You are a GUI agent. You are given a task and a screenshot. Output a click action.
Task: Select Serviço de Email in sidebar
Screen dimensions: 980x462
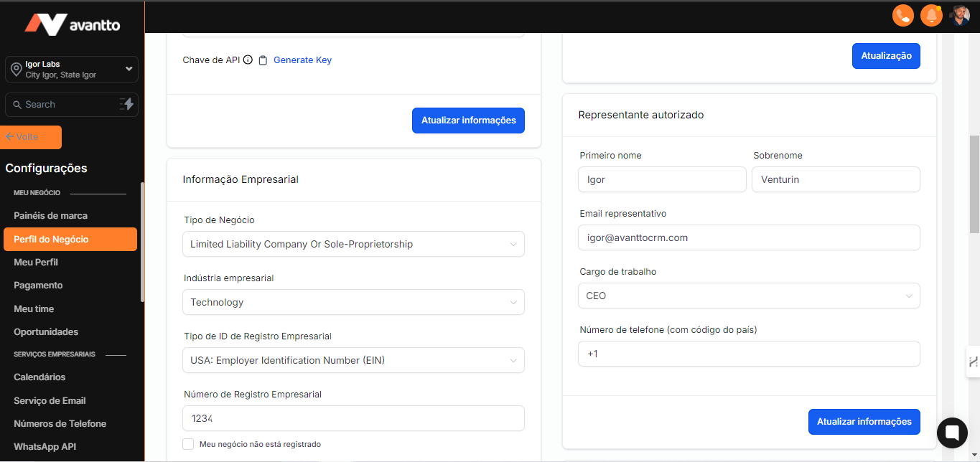tap(50, 400)
